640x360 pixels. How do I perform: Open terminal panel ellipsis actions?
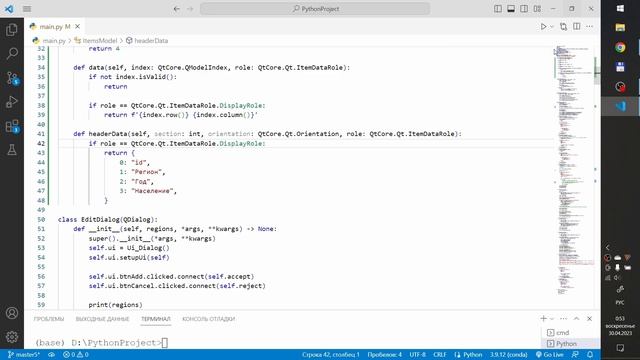click(563, 318)
